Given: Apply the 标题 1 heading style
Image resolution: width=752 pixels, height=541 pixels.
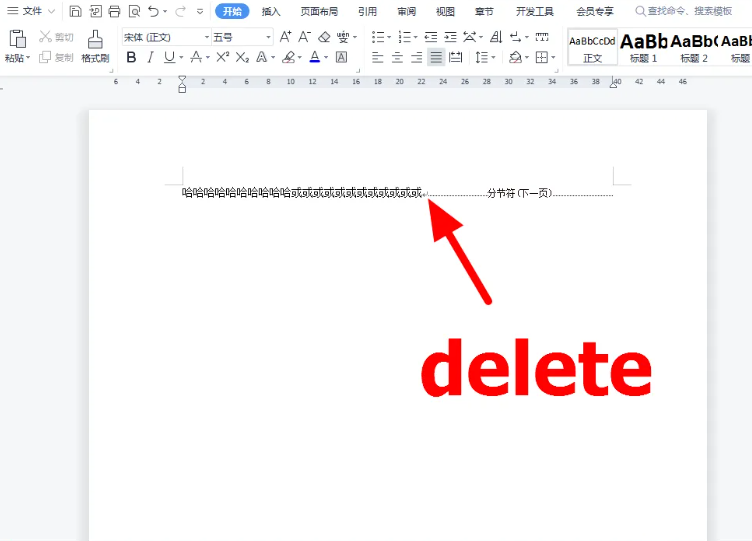Looking at the screenshot, I should pos(644,46).
